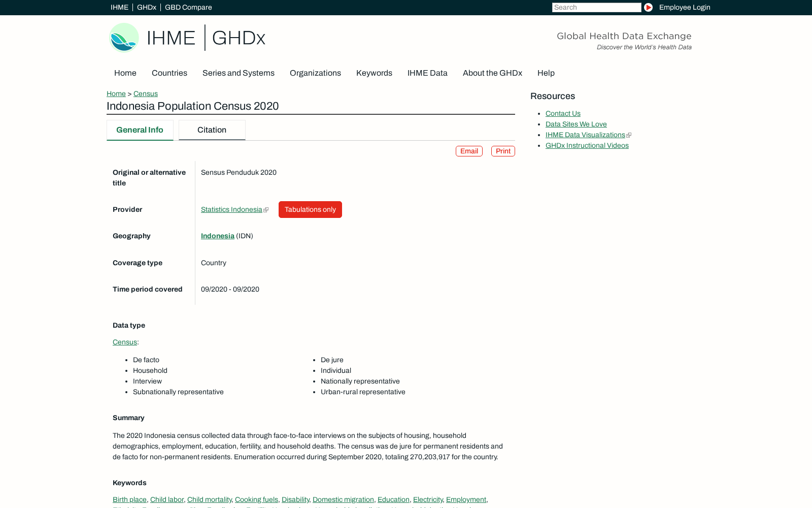Click the Census breadcrumb link
Image resolution: width=812 pixels, height=508 pixels.
[x=146, y=94]
